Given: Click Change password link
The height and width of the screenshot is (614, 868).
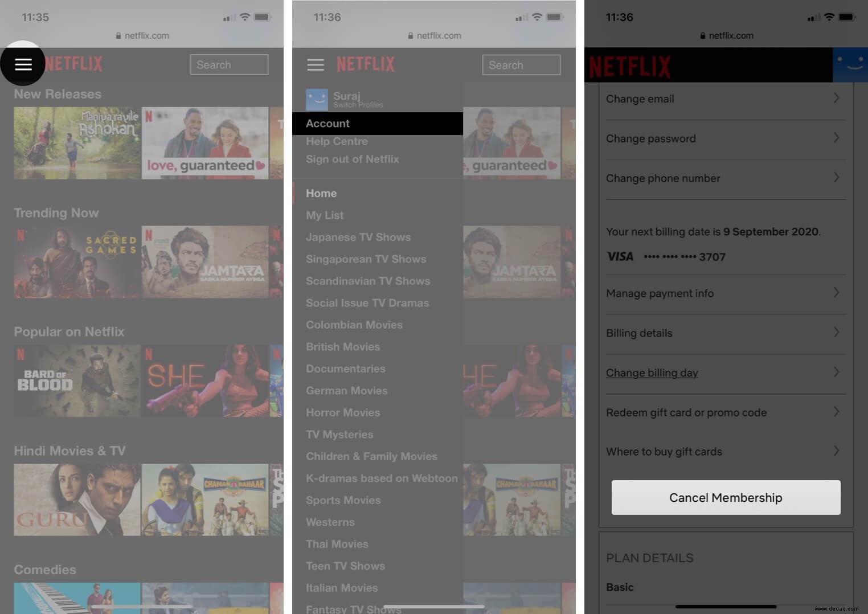Looking at the screenshot, I should (651, 139).
